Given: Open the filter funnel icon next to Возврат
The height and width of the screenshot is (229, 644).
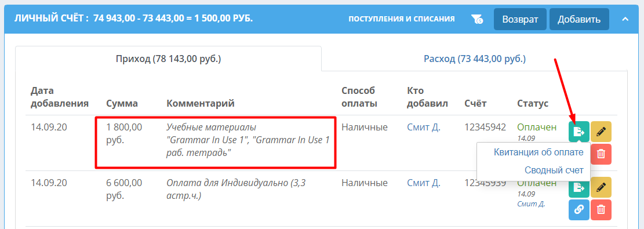Looking at the screenshot, I should coord(477,19).
